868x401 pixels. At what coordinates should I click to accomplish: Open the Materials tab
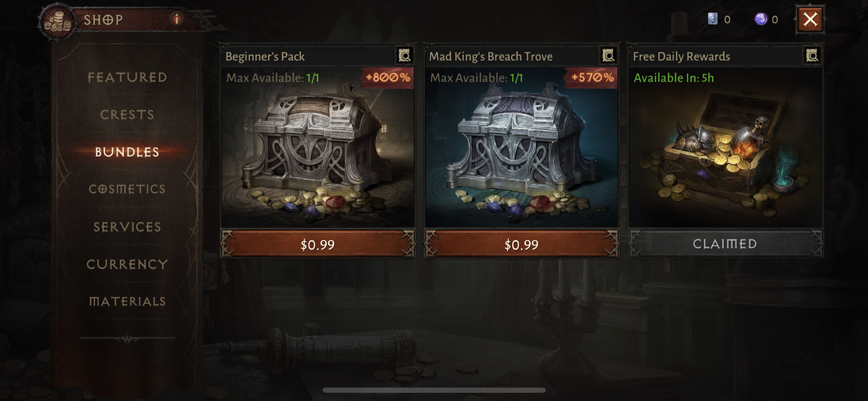[127, 301]
